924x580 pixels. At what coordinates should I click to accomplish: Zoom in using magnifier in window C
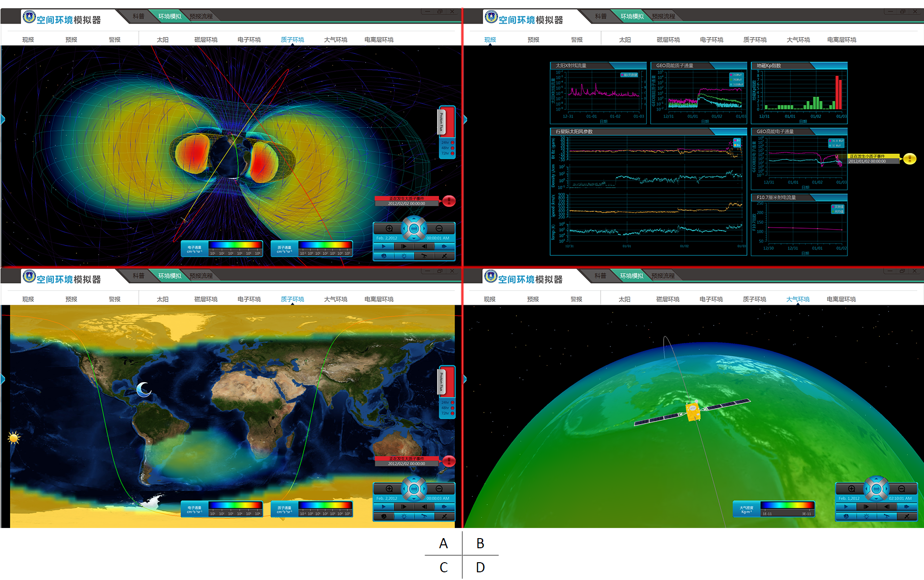tap(389, 489)
